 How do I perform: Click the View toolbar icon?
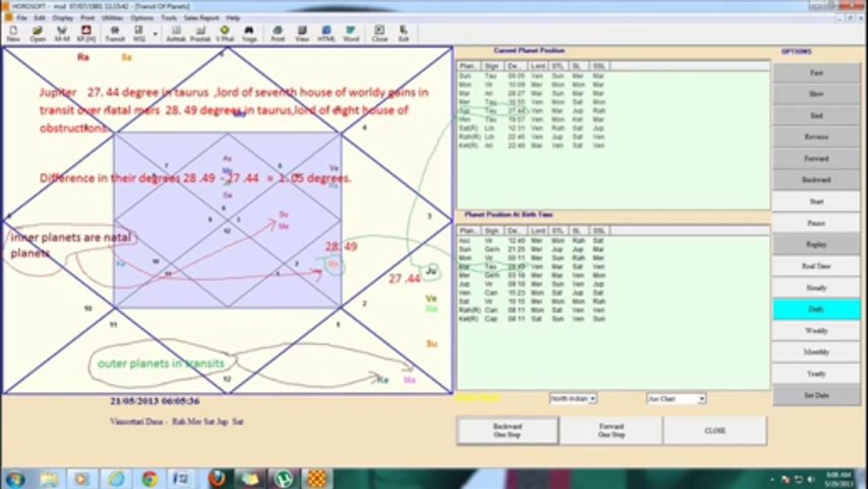tap(302, 34)
